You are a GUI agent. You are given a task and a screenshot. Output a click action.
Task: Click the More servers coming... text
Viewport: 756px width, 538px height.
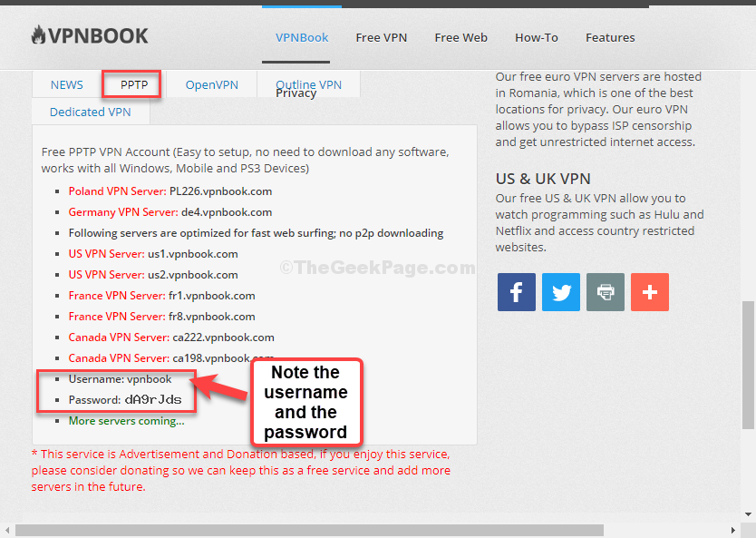tap(126, 421)
